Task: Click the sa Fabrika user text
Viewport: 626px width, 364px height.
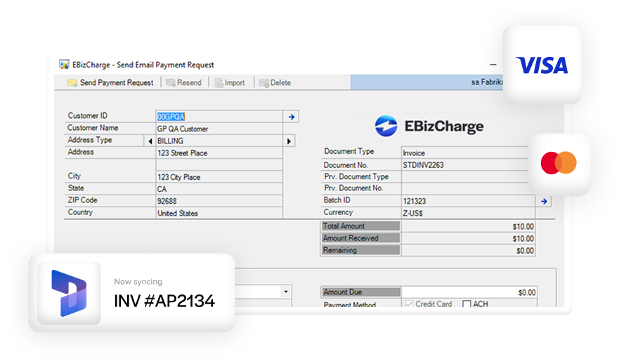Action: (x=487, y=82)
